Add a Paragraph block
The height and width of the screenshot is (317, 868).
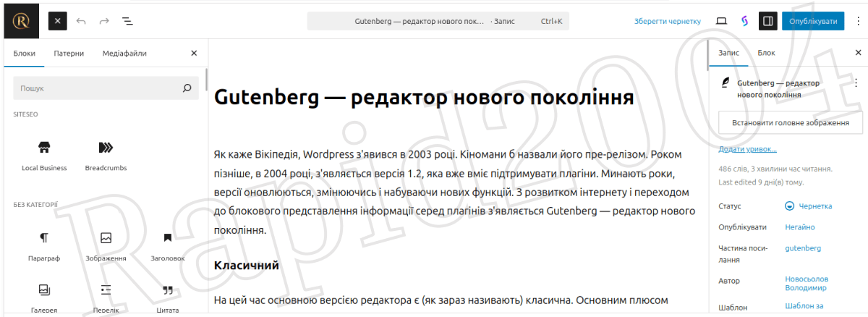[44, 245]
